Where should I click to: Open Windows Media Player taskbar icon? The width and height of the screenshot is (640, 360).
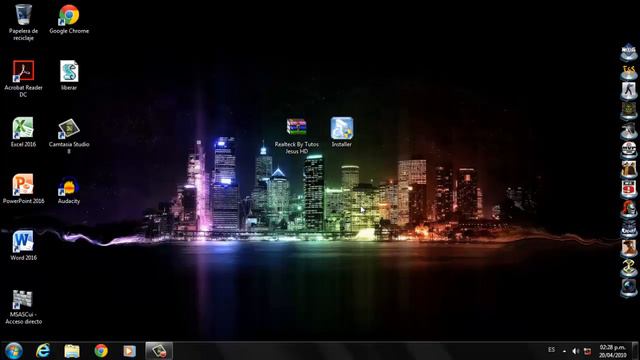(129, 351)
